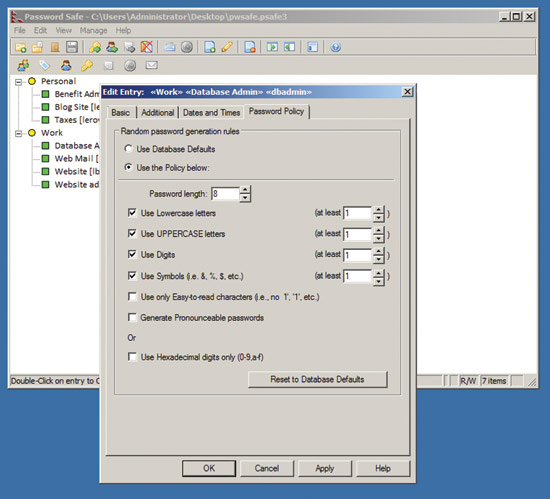
Task: Toggle Use Lowercase letters checkbox
Action: (132, 213)
